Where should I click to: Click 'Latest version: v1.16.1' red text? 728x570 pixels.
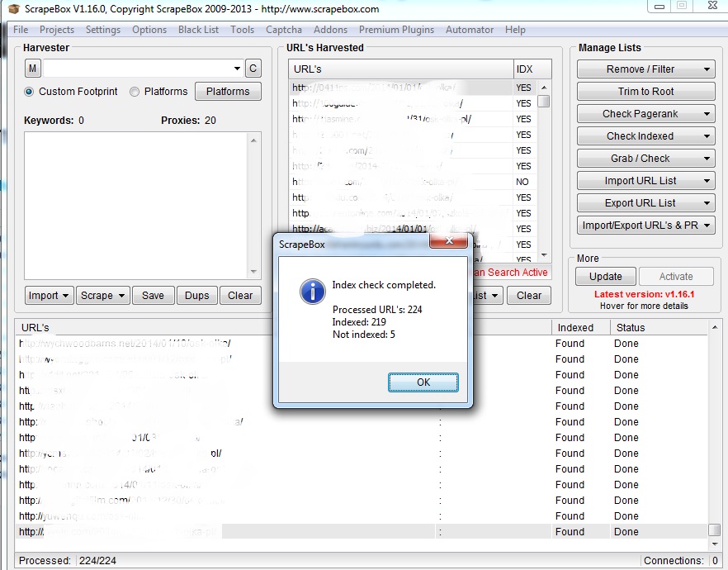(644, 294)
